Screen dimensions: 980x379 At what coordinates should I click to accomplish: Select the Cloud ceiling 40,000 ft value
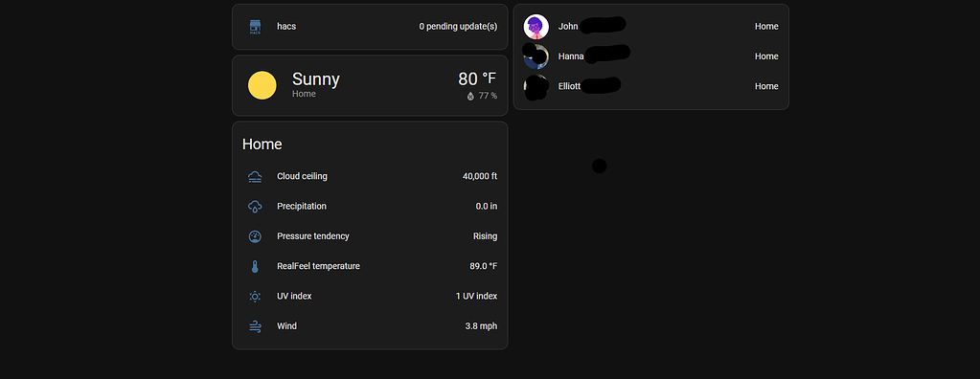(x=480, y=177)
